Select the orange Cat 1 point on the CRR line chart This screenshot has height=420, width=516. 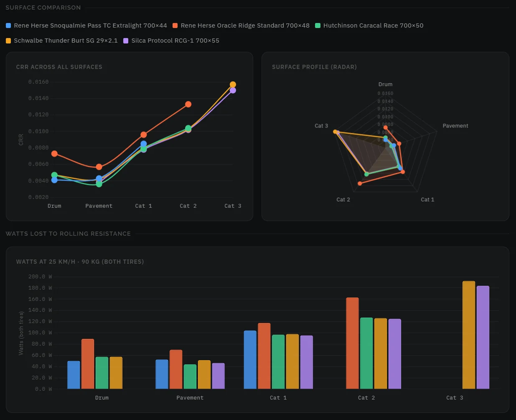[144, 135]
